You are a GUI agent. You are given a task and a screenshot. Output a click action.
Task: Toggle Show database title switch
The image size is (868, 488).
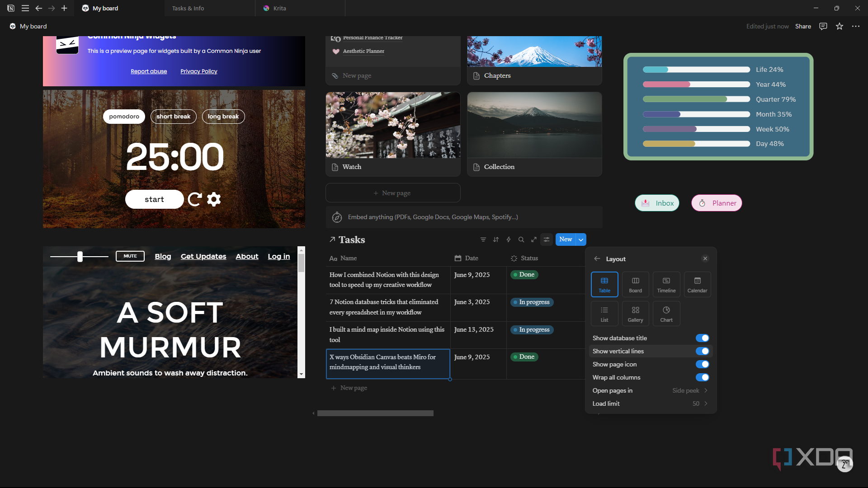702,338
